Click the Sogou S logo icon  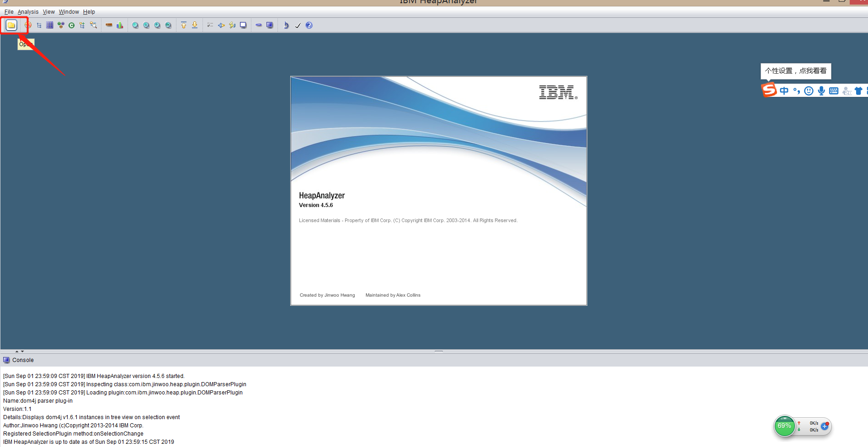(x=769, y=90)
